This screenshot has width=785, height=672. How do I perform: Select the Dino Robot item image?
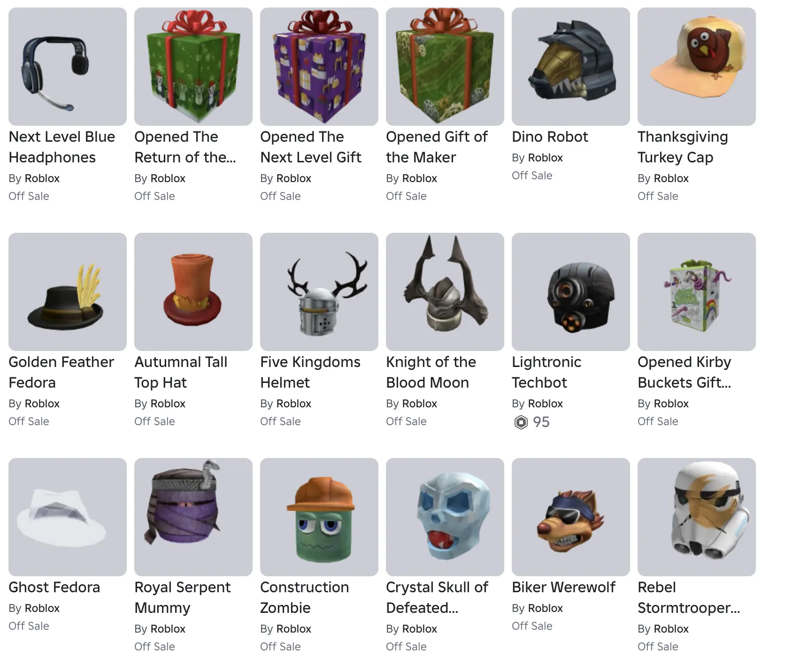571,67
